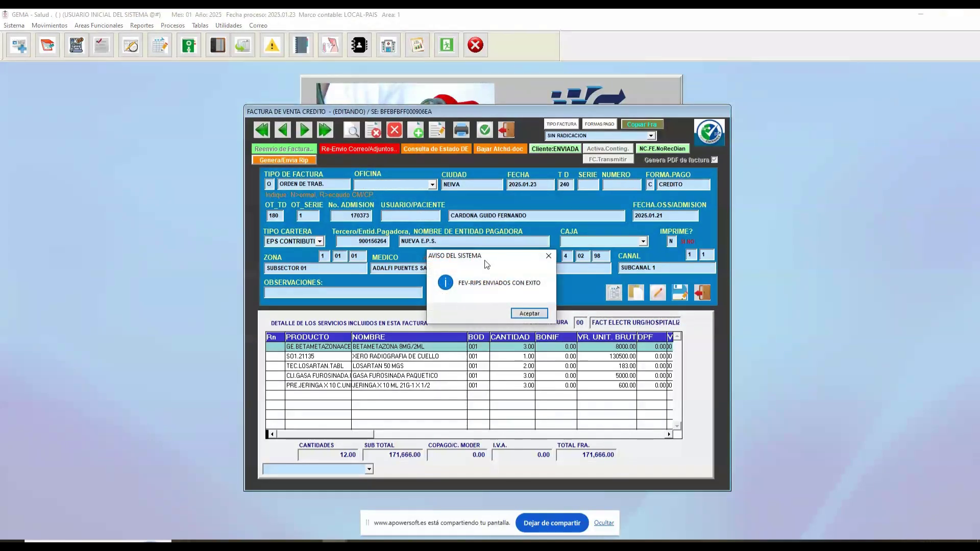Click the green checkmark confirm icon

click(x=484, y=130)
